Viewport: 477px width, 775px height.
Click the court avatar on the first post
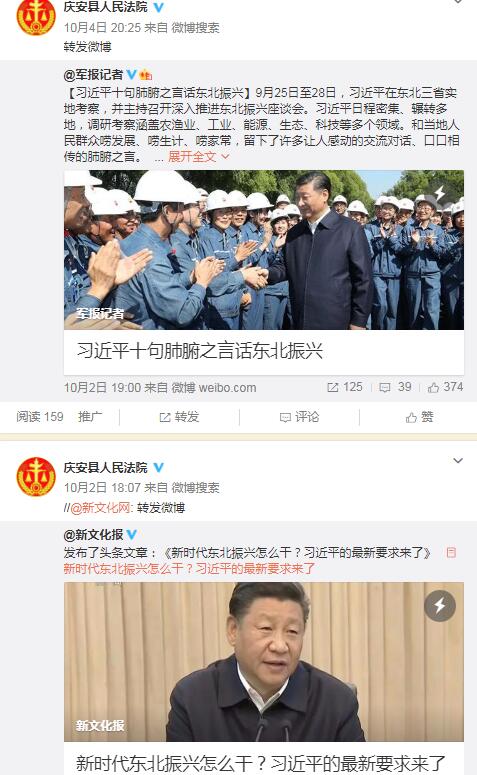pos(36,17)
